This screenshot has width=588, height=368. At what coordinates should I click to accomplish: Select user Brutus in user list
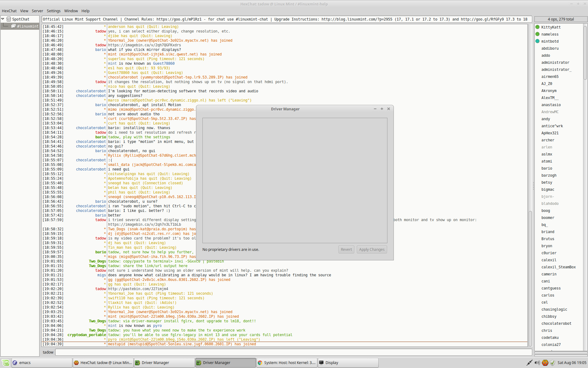548,239
